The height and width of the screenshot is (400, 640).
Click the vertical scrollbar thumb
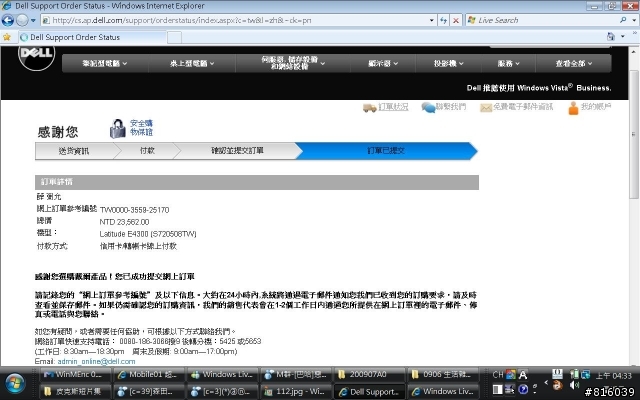[x=634, y=135]
